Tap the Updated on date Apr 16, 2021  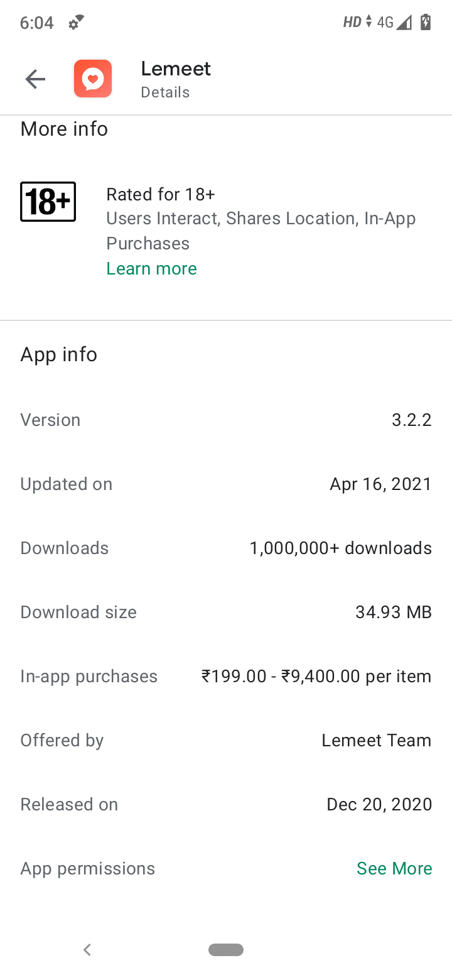click(x=380, y=484)
